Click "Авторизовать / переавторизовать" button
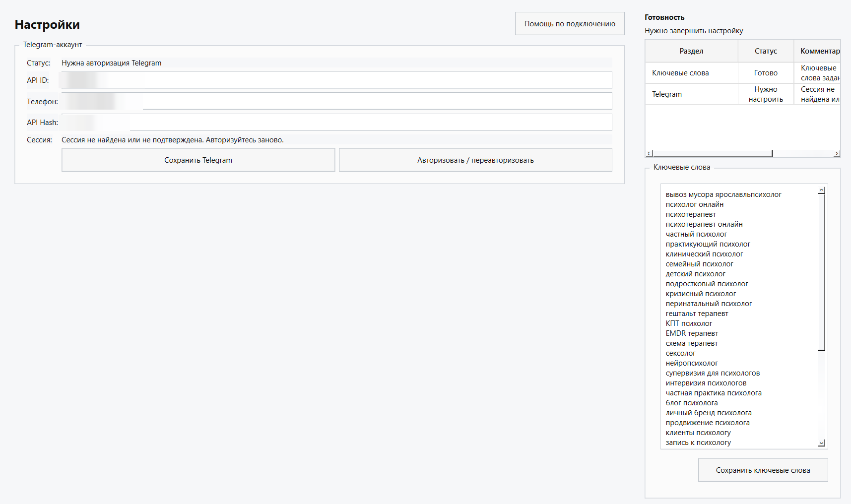The height and width of the screenshot is (504, 851). click(475, 160)
